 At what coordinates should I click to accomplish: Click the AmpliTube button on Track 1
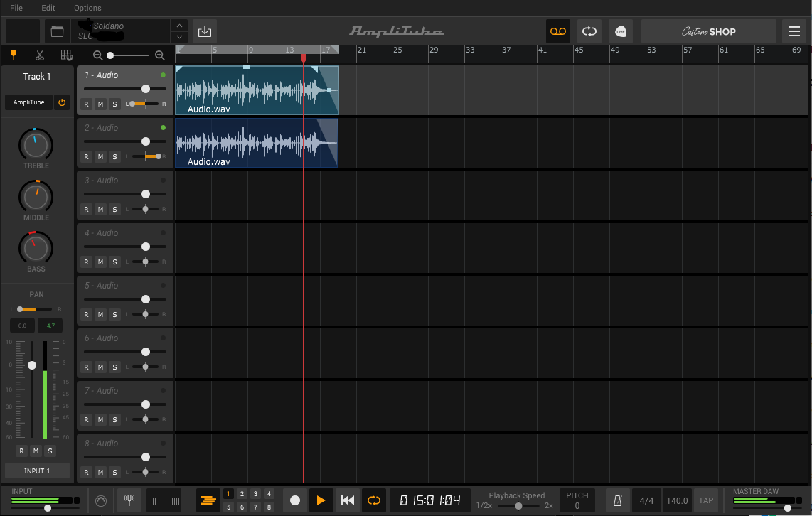[x=29, y=102]
